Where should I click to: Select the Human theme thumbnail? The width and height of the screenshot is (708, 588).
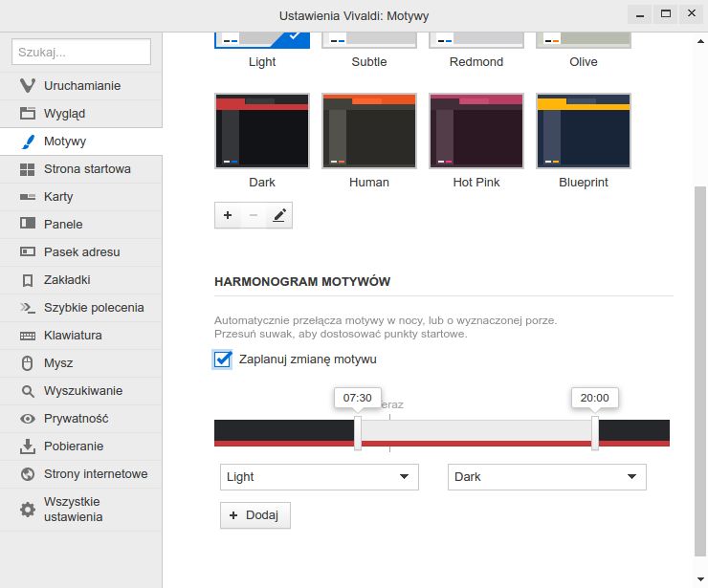pyautogui.click(x=369, y=131)
